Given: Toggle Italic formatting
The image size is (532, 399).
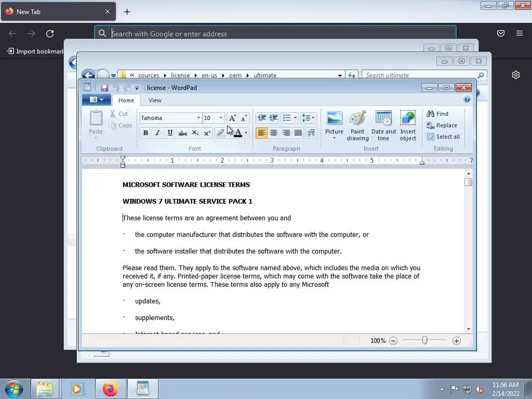Looking at the screenshot, I should [x=157, y=132].
